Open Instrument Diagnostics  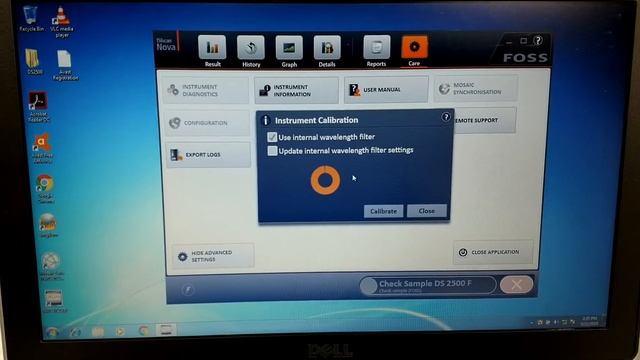(207, 90)
